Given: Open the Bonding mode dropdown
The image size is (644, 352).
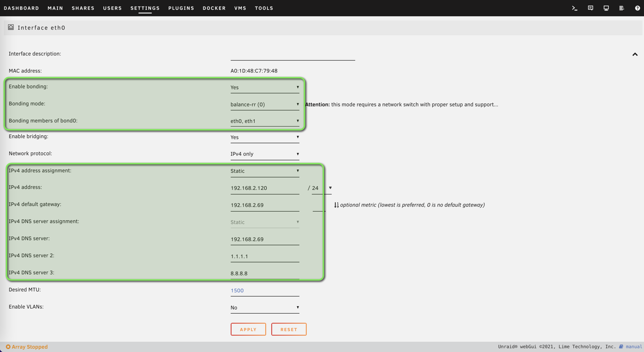Looking at the screenshot, I should (x=264, y=104).
